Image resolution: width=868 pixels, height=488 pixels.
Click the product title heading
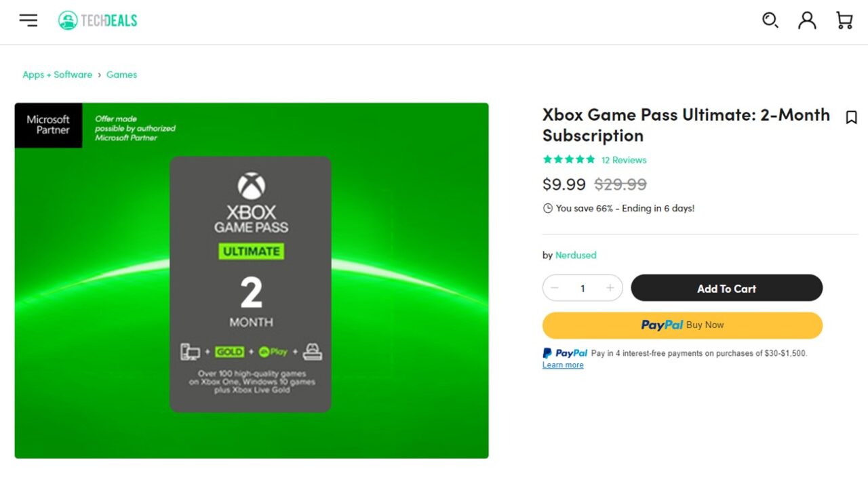tap(686, 125)
